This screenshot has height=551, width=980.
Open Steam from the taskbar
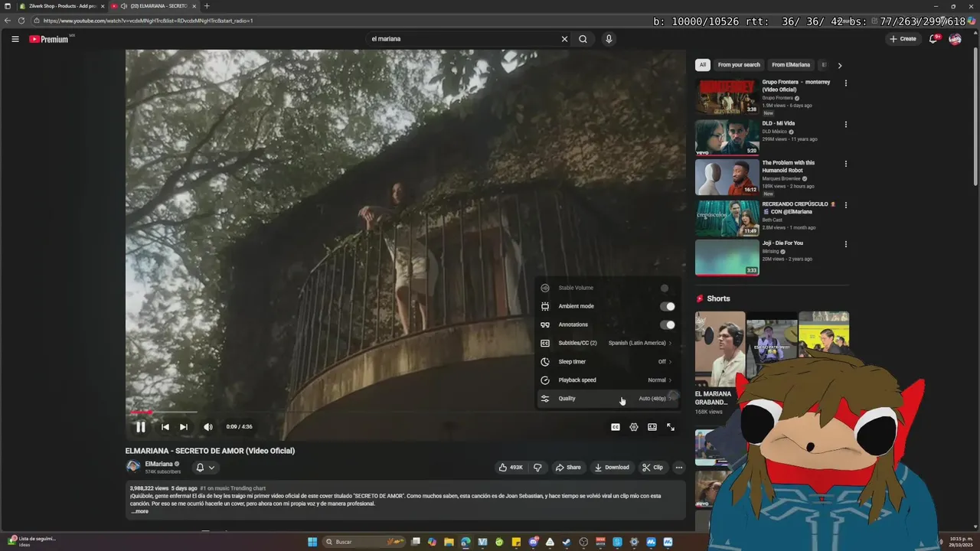(567, 542)
